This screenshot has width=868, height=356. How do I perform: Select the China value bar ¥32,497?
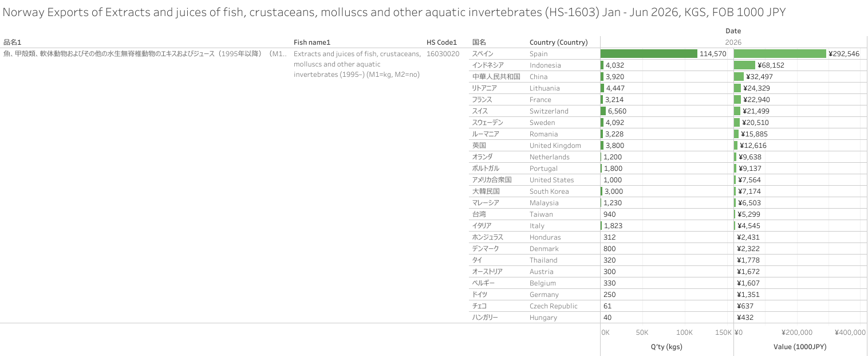click(739, 76)
